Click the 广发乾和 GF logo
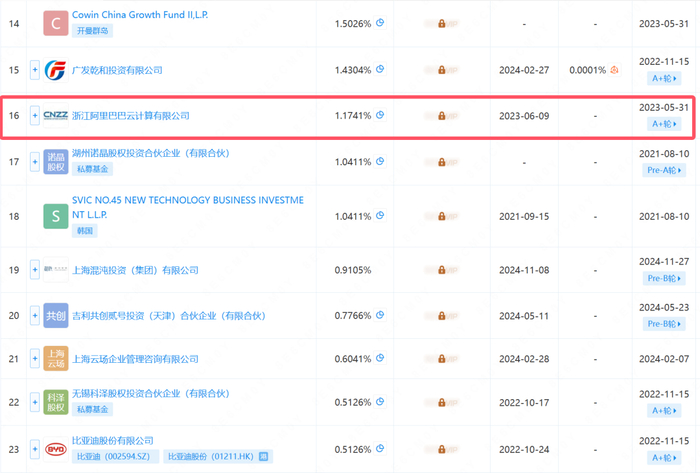This screenshot has height=473, width=700. tap(56, 70)
